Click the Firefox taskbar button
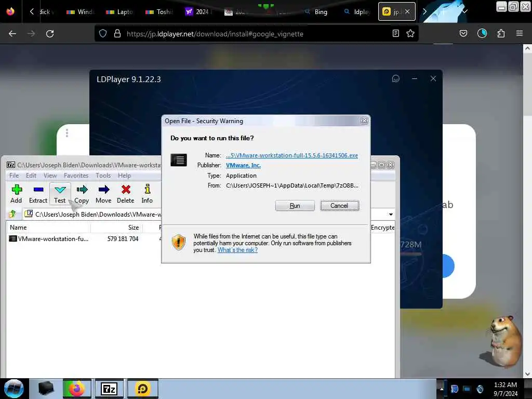532x399 pixels. point(77,389)
